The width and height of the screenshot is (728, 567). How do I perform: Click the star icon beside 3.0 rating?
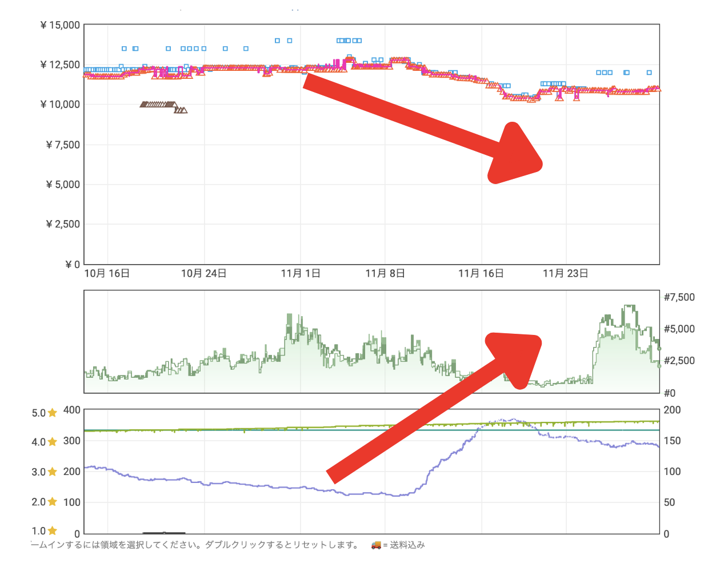pyautogui.click(x=53, y=472)
